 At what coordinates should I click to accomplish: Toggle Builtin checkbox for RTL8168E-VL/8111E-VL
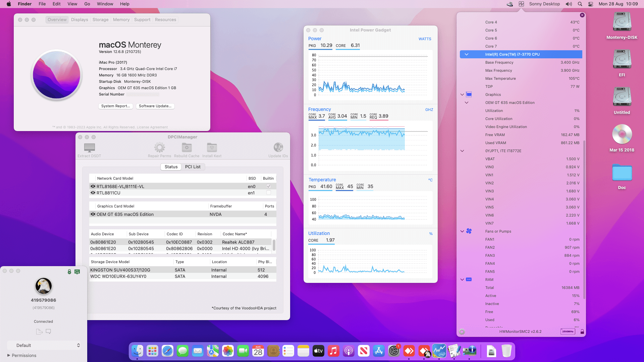pyautogui.click(x=269, y=186)
